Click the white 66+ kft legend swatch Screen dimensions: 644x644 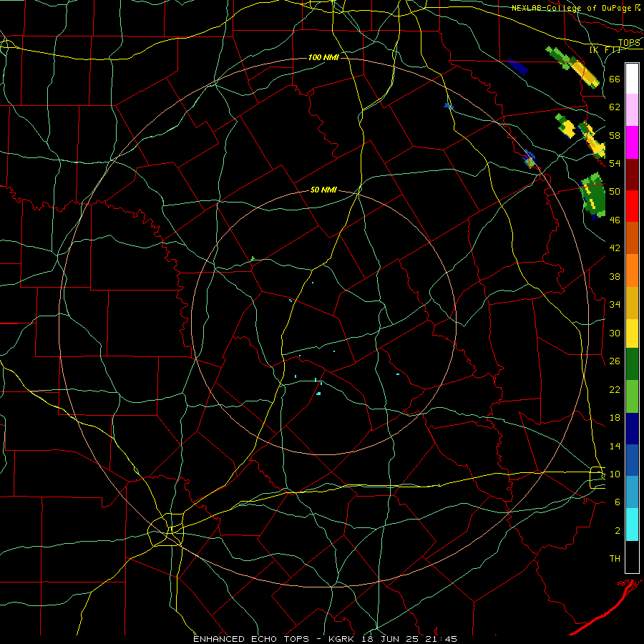632,79
